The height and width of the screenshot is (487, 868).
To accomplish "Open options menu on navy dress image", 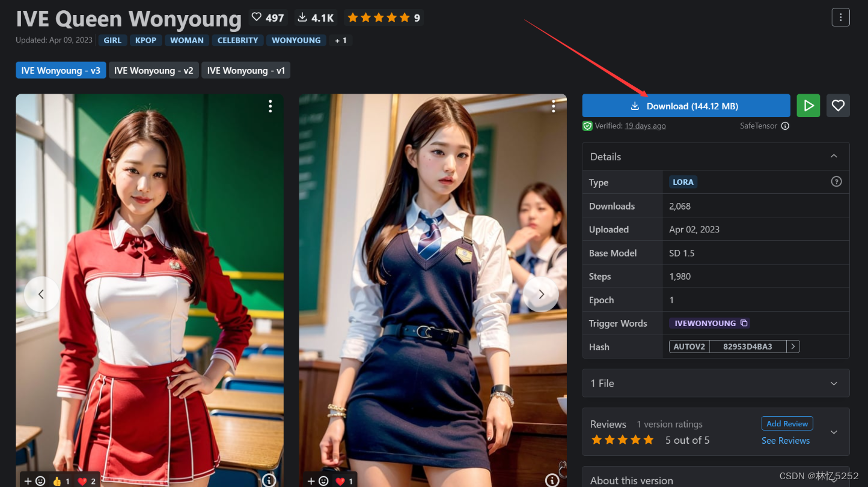I will tap(554, 106).
